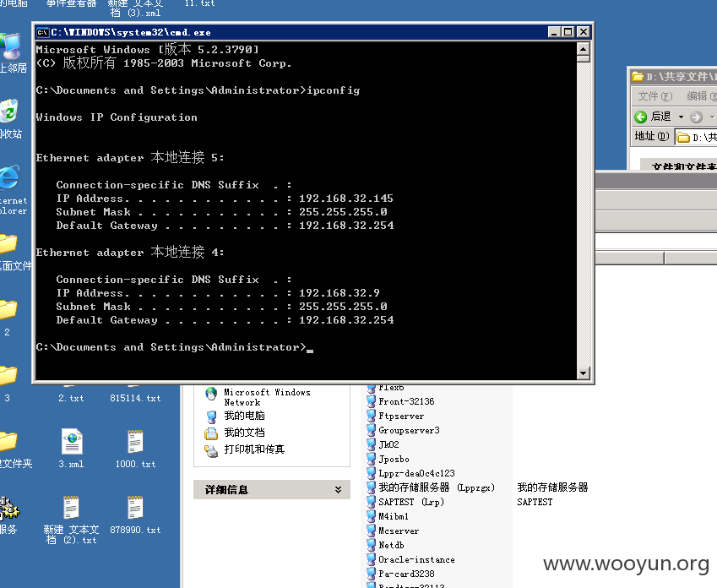Click the address bar showing D:\共

(696, 137)
